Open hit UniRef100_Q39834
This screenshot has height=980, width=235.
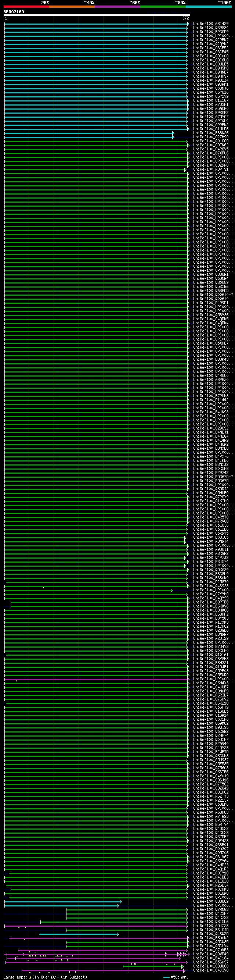coord(211,28)
